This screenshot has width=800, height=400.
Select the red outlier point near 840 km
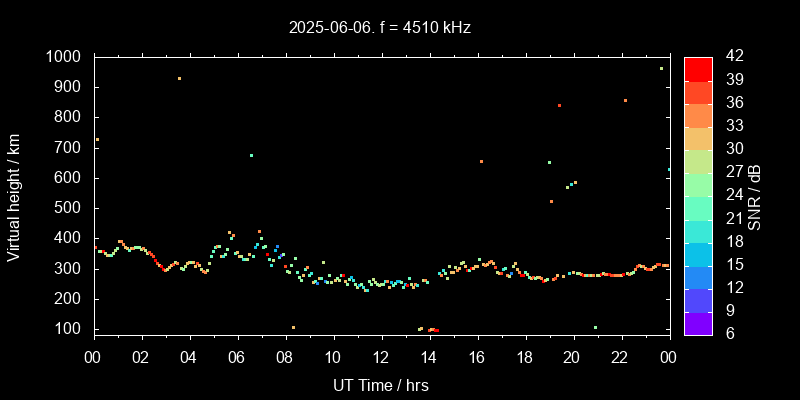tap(559, 105)
